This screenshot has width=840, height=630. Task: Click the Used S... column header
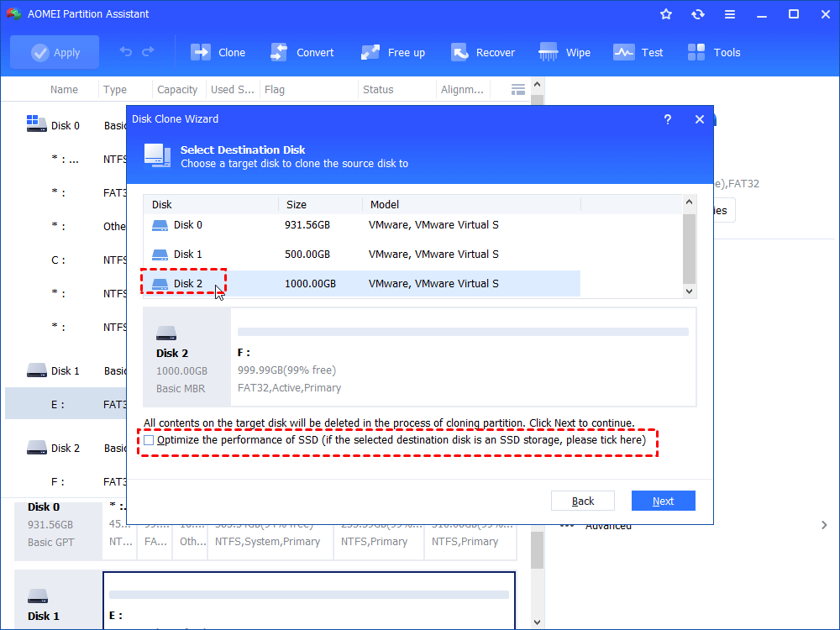(x=232, y=90)
